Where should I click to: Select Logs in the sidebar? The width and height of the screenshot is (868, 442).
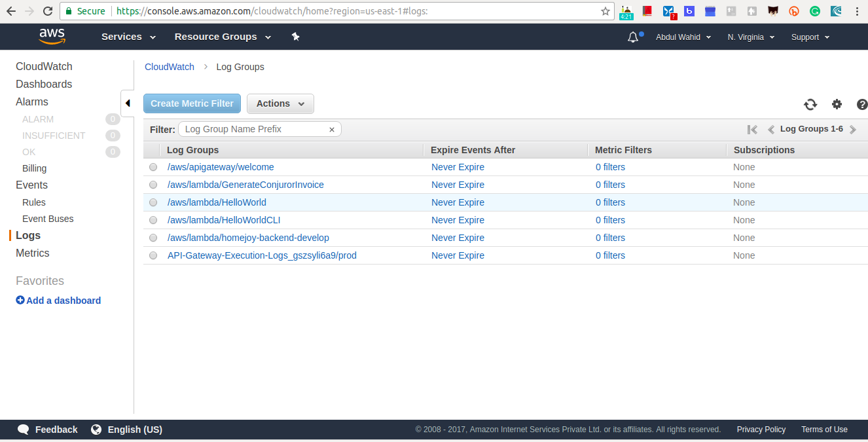click(x=28, y=236)
